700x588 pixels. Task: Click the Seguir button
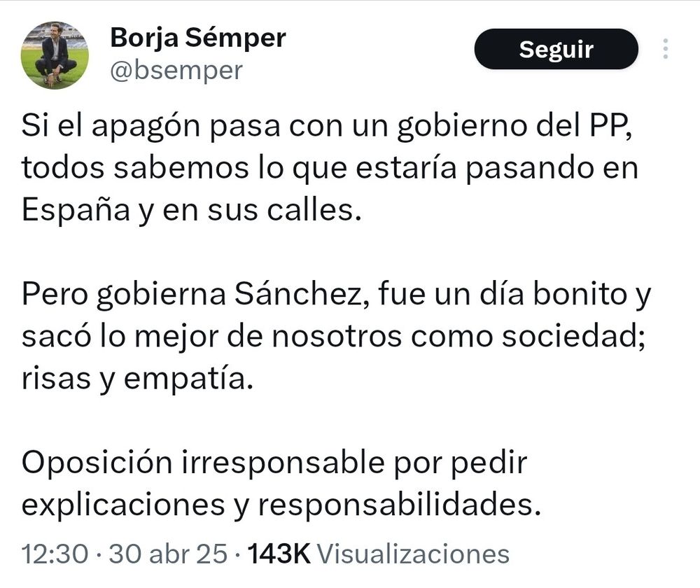click(556, 49)
